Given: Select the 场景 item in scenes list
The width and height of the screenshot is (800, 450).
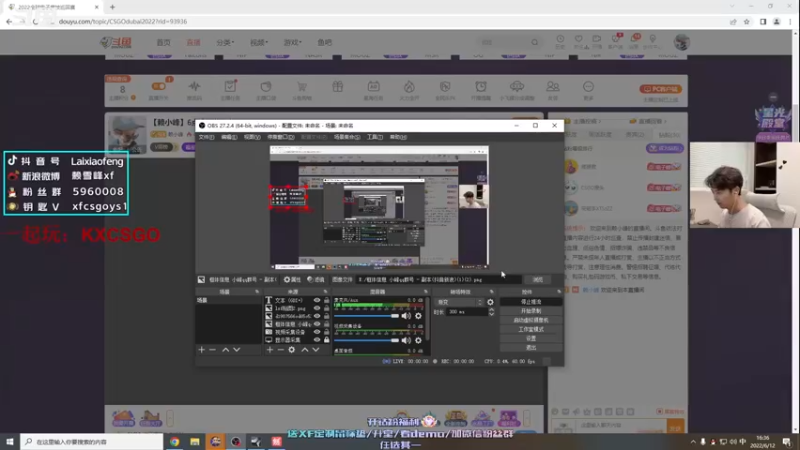Looking at the screenshot, I should tap(228, 301).
